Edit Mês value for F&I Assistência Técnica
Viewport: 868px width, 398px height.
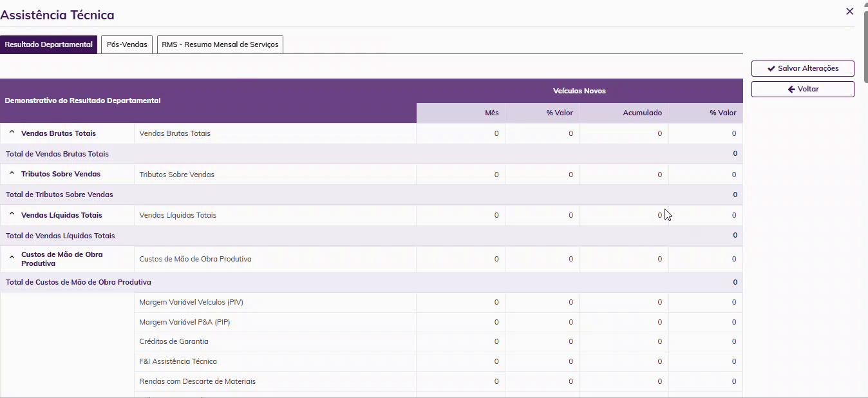[460, 361]
